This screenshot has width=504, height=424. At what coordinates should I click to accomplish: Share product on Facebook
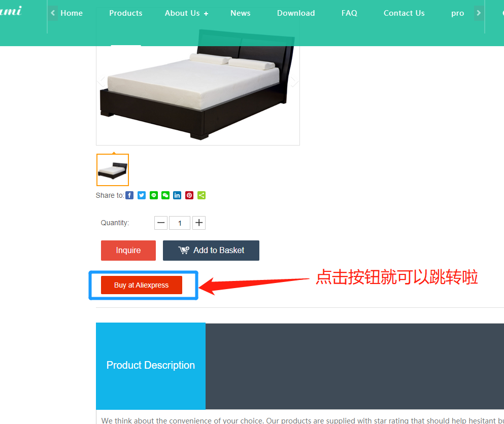coord(129,195)
